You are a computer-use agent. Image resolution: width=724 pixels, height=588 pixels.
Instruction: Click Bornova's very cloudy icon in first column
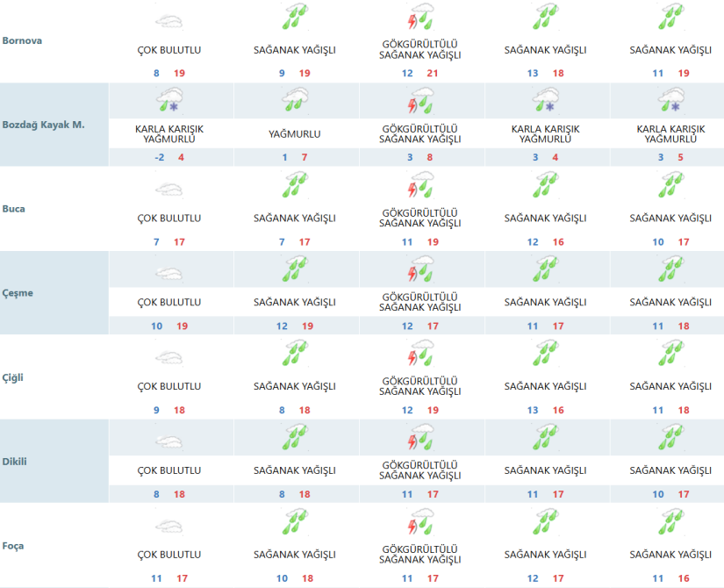point(169,19)
